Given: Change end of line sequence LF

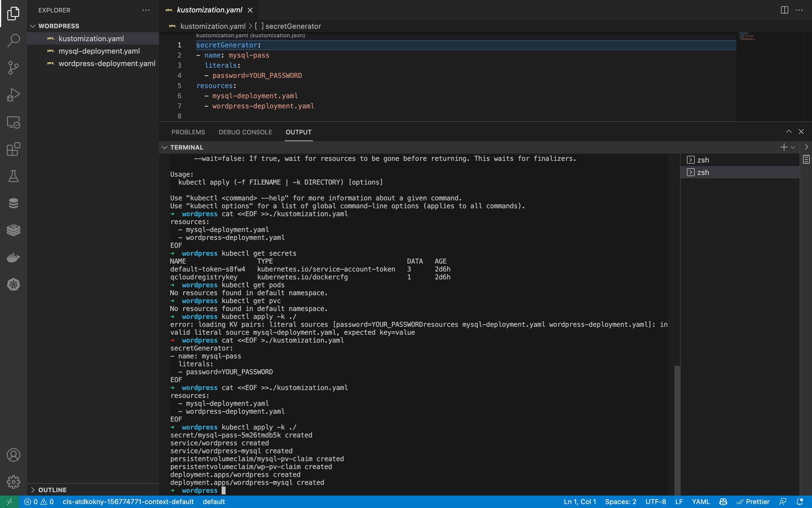Looking at the screenshot, I should coord(679,502).
